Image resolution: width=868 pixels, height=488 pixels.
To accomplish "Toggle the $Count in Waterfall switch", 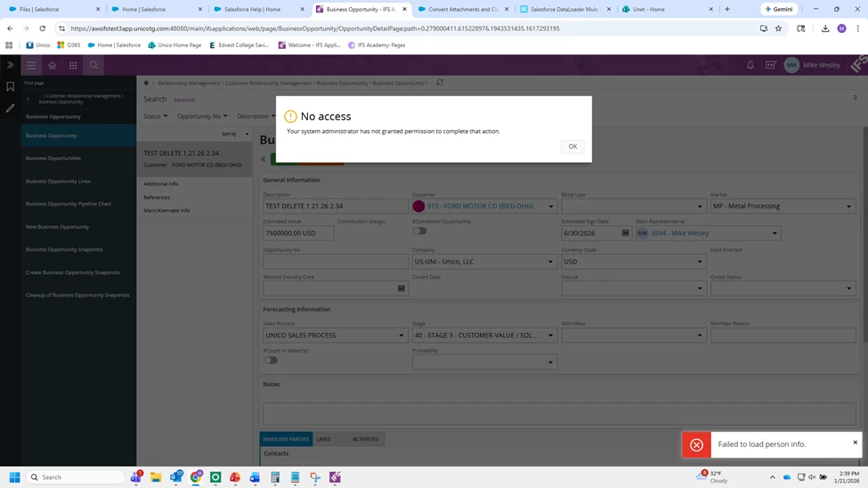I will coord(271,360).
